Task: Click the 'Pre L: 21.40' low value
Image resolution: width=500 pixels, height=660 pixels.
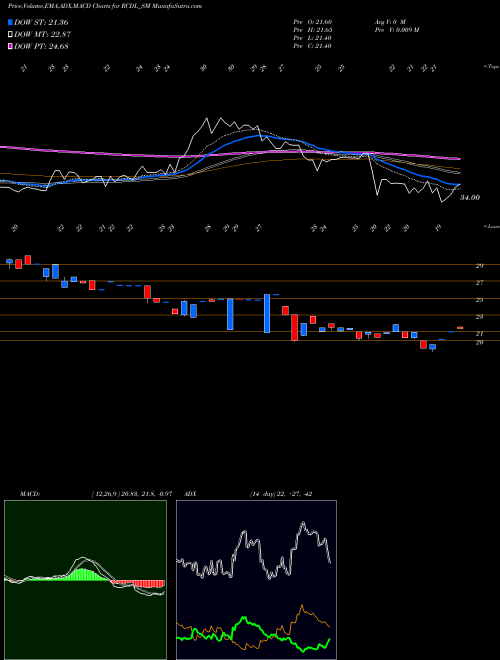Action: point(313,38)
